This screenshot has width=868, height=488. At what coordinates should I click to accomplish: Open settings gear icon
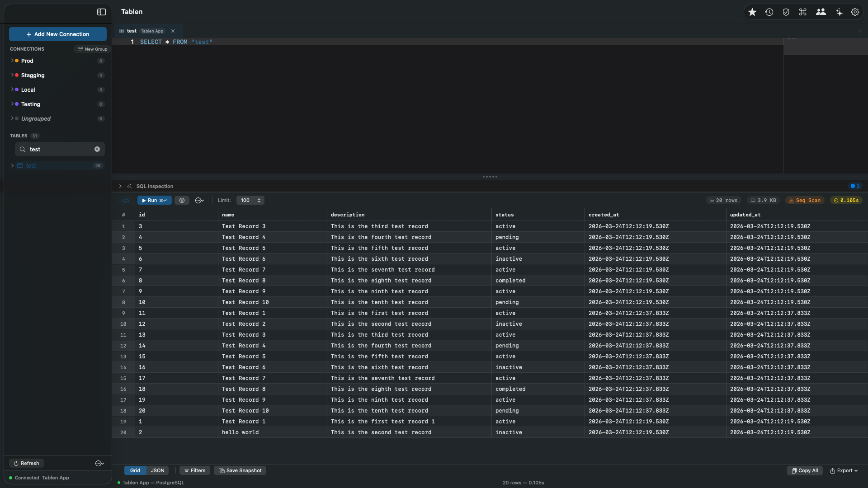[855, 12]
